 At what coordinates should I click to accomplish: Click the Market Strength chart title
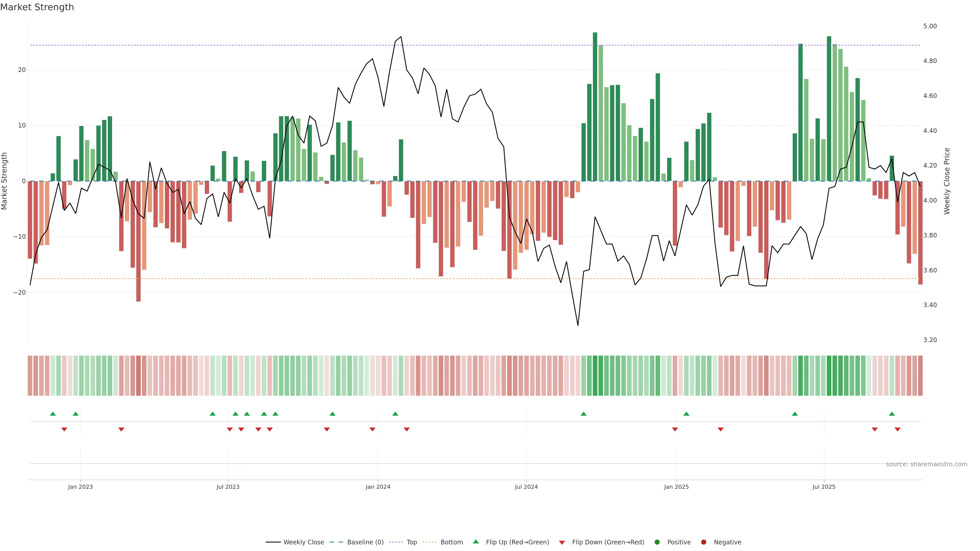[x=37, y=7]
